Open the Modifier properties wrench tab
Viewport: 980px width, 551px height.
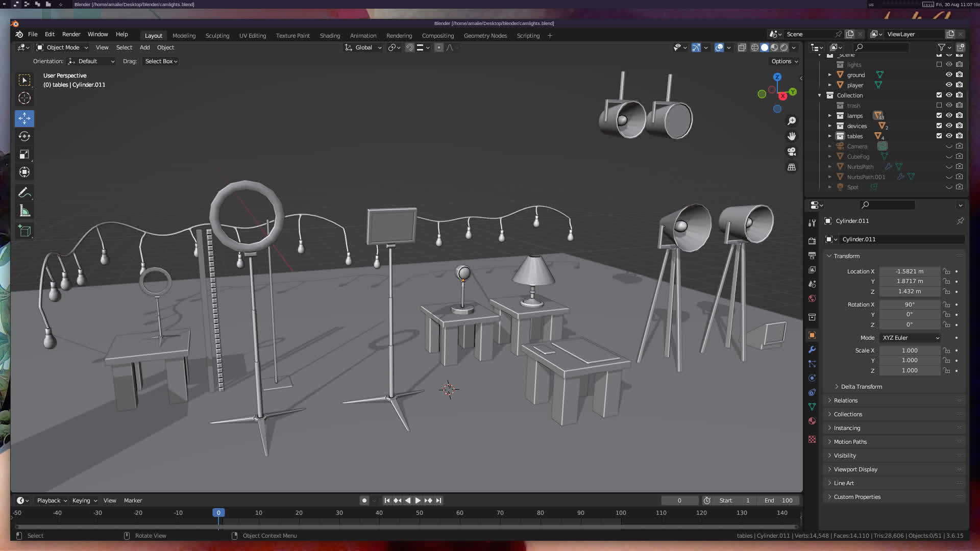(812, 349)
